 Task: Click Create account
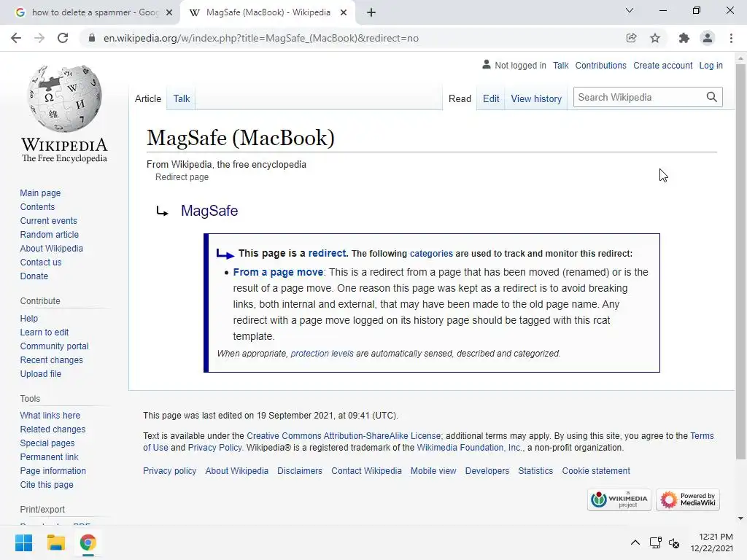point(662,65)
